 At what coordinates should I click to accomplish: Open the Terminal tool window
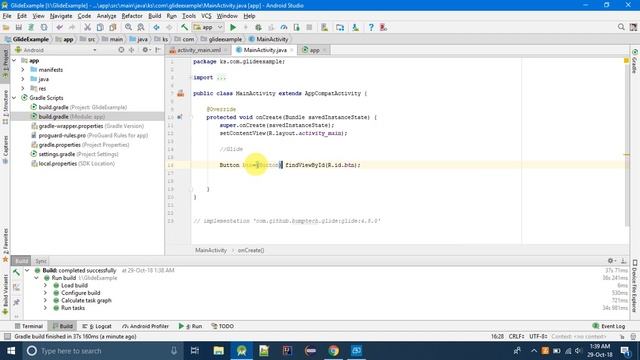coord(29,326)
